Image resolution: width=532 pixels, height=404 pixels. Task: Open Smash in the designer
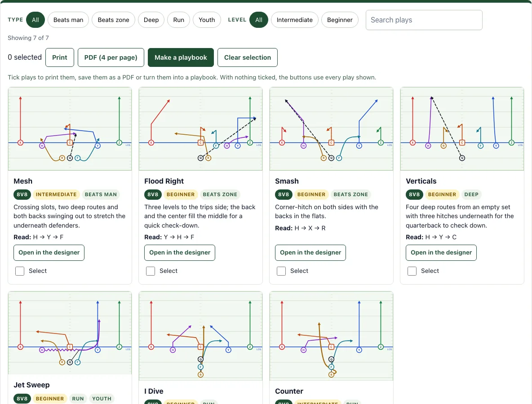click(x=310, y=253)
